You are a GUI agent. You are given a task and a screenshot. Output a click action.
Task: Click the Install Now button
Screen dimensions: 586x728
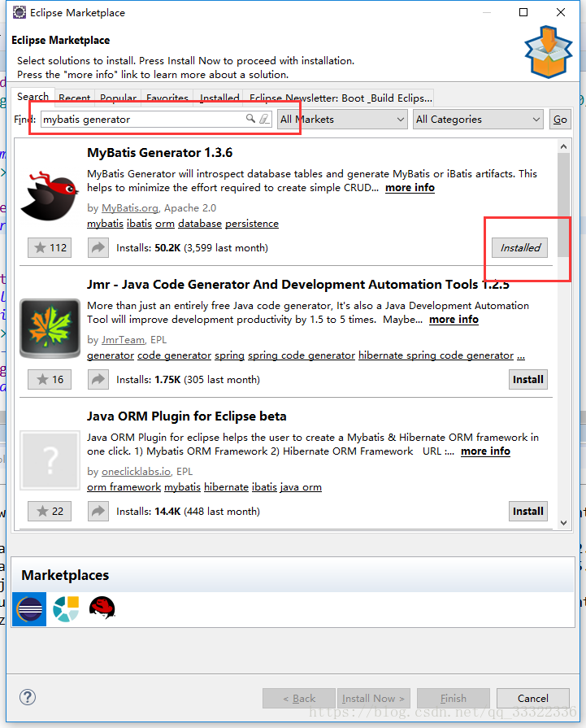374,698
